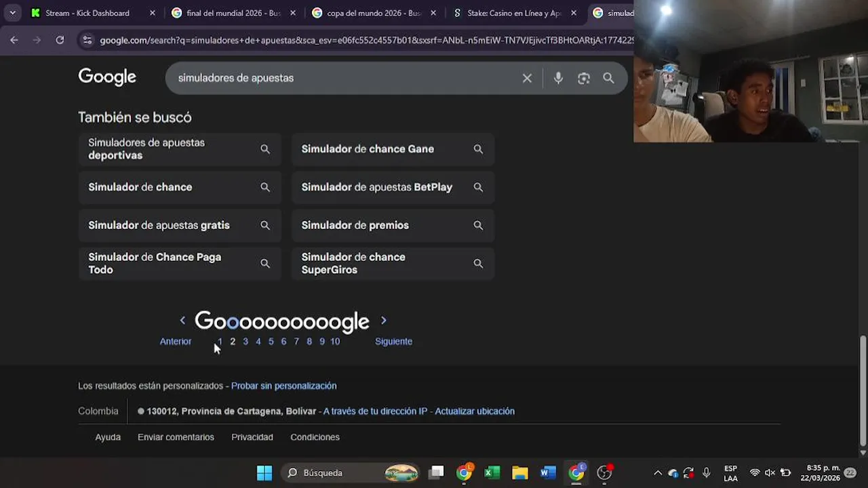Image resolution: width=868 pixels, height=488 pixels.
Task: Reload the page with refresh icon
Action: (60, 40)
